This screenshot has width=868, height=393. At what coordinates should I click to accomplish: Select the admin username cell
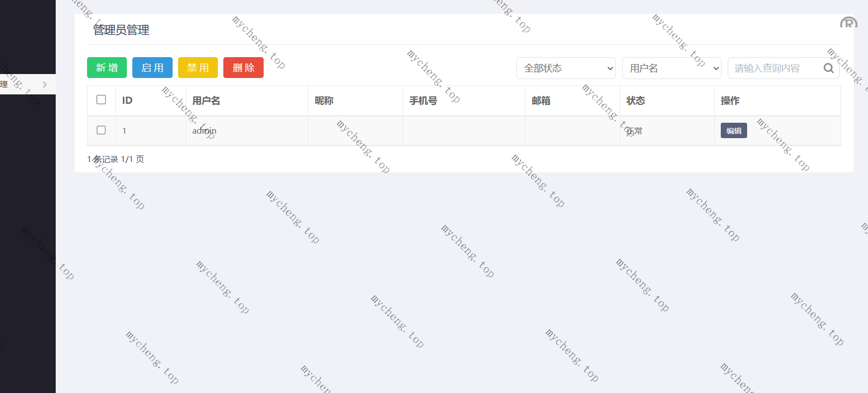(x=204, y=131)
